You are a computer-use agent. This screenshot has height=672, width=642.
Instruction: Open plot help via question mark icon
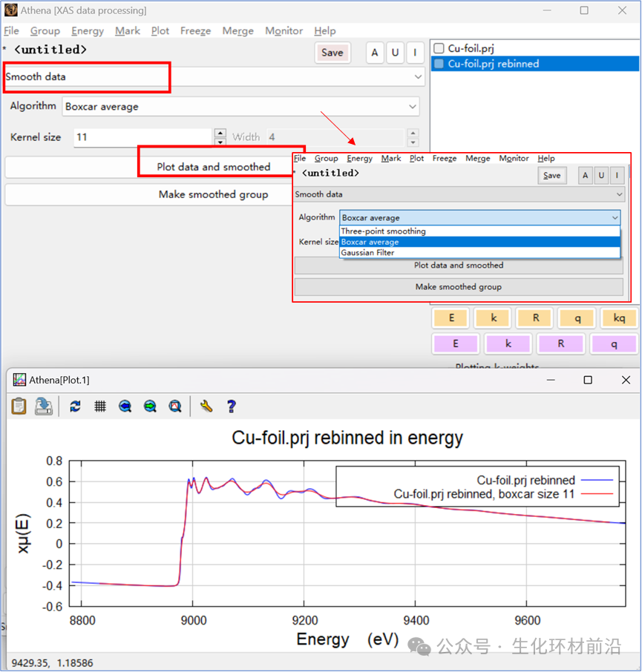(x=232, y=406)
